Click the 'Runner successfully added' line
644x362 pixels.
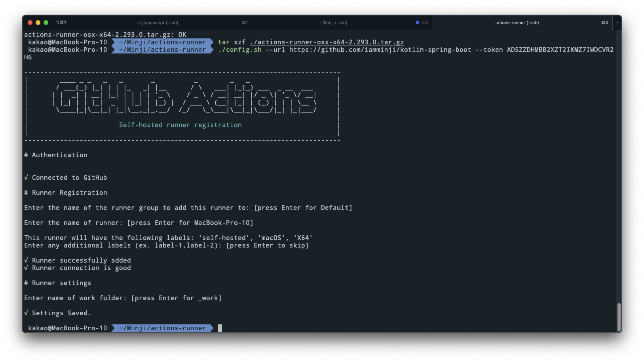[x=78, y=261]
